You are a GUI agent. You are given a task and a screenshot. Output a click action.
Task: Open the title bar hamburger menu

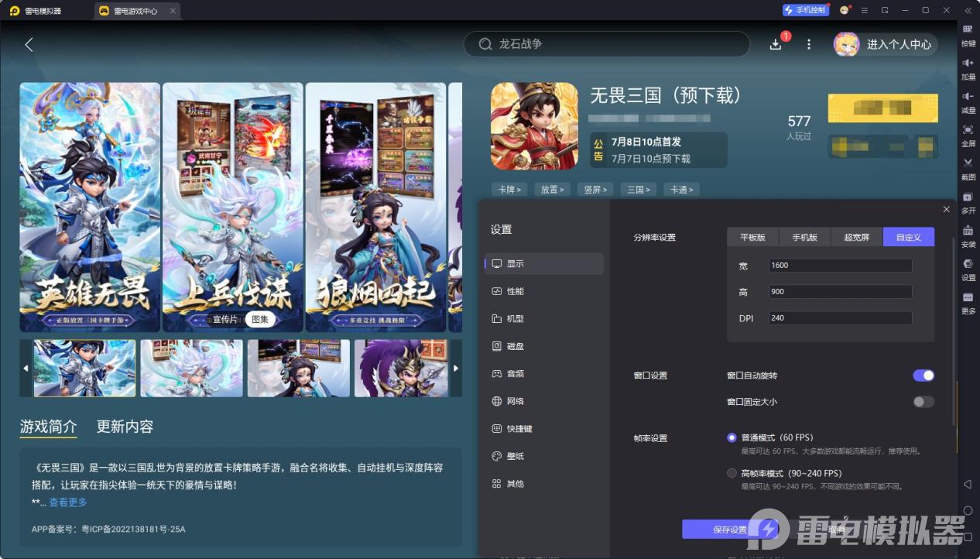[x=865, y=10]
